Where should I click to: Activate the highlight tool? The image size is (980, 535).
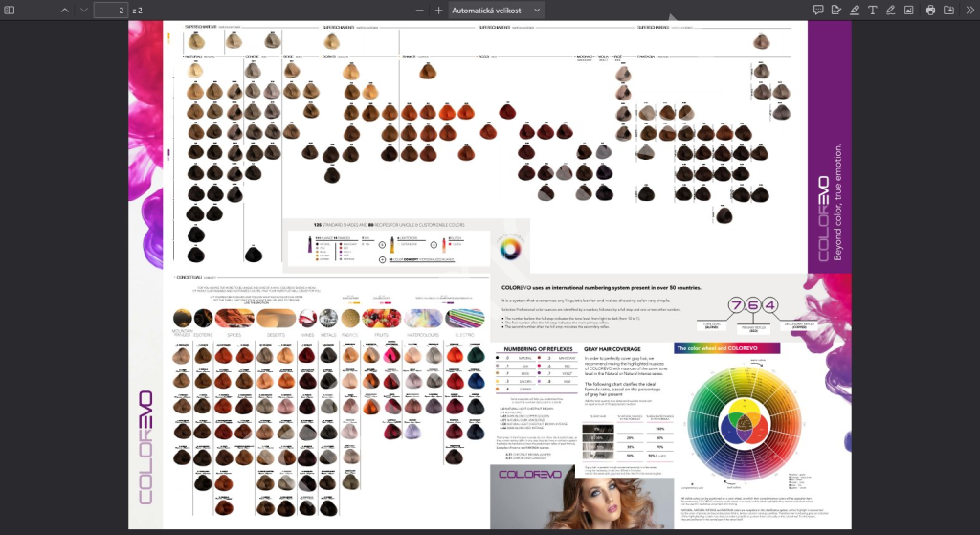point(855,10)
